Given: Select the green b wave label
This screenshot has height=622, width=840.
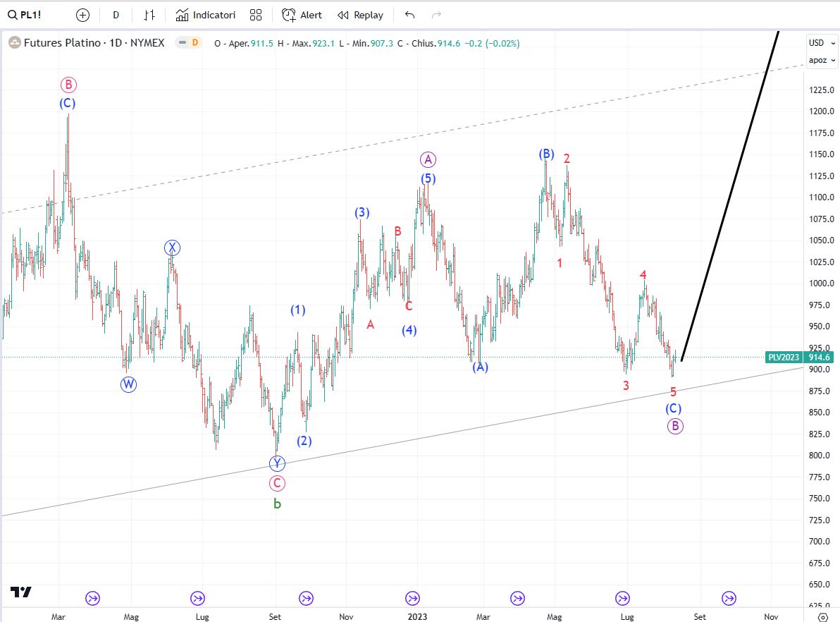Looking at the screenshot, I should click(x=277, y=504).
